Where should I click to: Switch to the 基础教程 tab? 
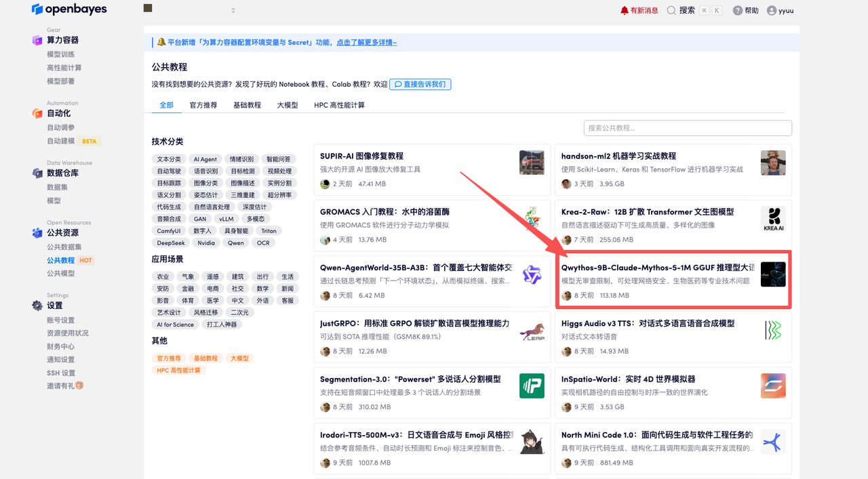tap(247, 105)
